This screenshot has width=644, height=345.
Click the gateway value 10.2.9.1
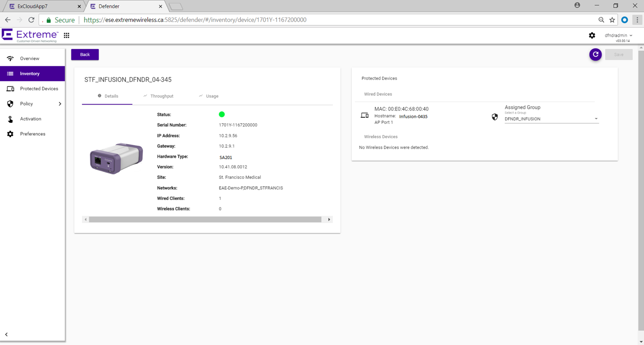pos(227,146)
